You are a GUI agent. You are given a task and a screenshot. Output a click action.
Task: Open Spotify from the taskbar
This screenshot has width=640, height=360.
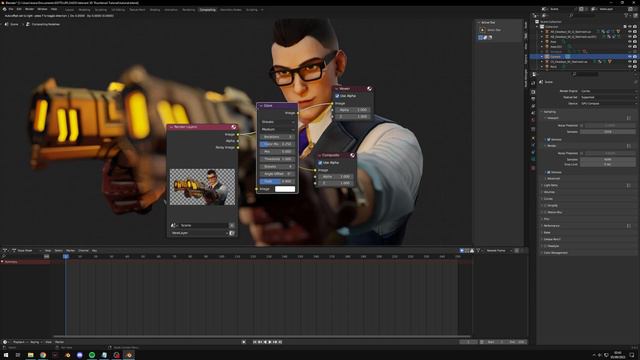[x=92, y=355]
